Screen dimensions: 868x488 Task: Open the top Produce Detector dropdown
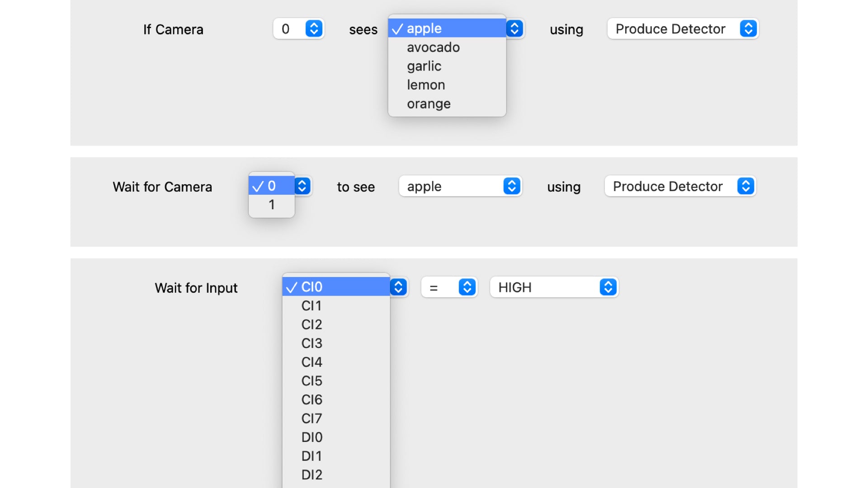tap(683, 29)
